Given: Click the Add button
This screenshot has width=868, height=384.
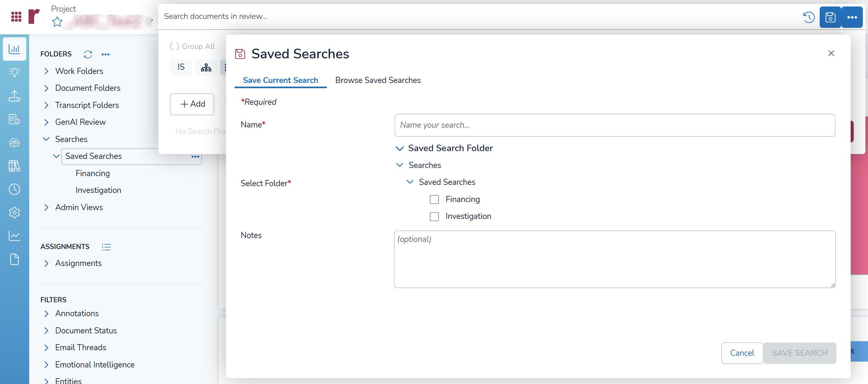Looking at the screenshot, I should point(192,104).
